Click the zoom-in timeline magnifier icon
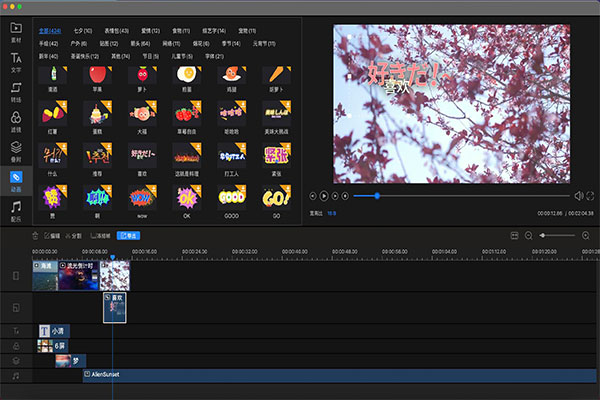 586,235
